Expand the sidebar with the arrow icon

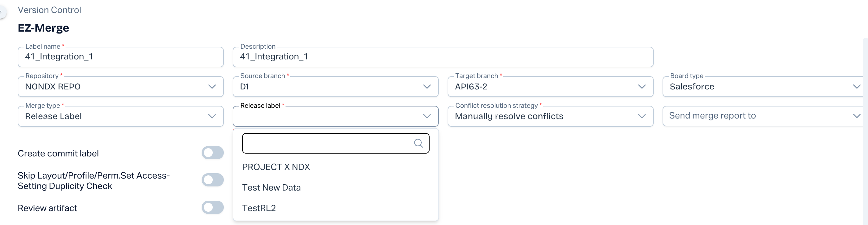pyautogui.click(x=2, y=12)
